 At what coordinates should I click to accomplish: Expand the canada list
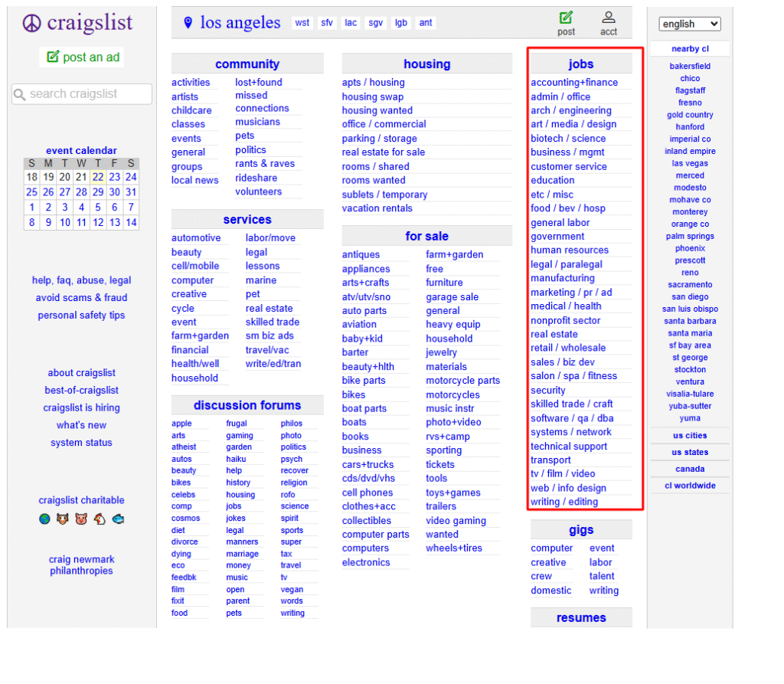(x=690, y=469)
